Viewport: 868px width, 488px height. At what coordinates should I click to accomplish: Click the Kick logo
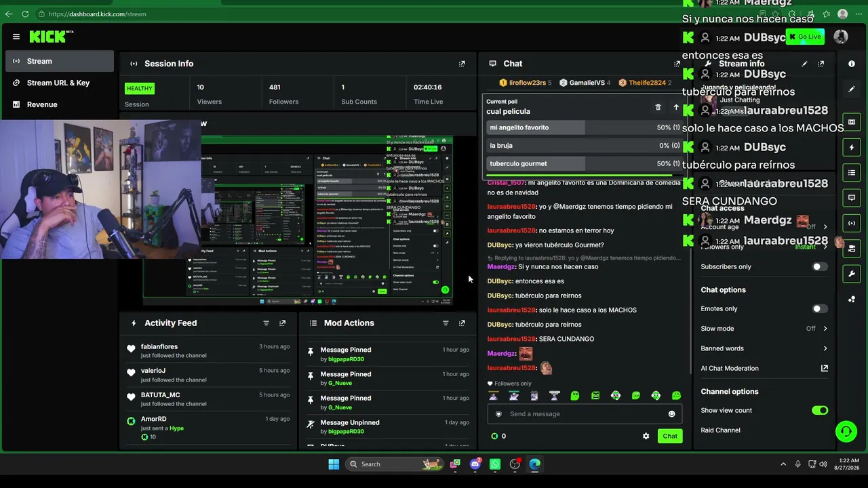[51, 37]
